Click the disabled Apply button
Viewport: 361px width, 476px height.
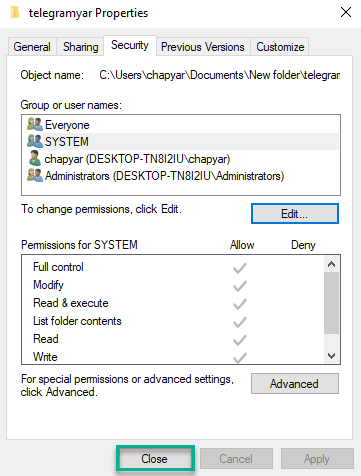pos(317,459)
